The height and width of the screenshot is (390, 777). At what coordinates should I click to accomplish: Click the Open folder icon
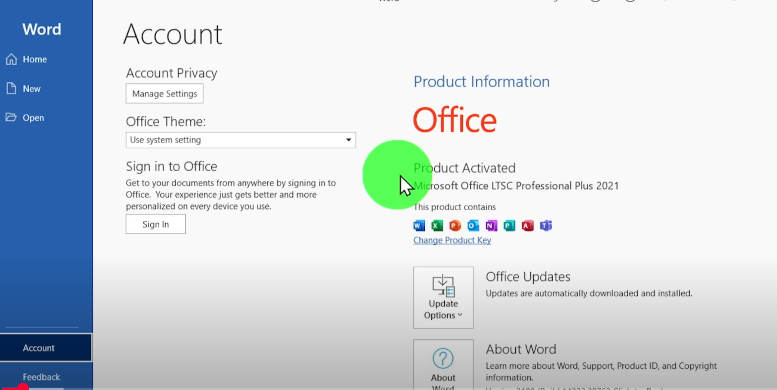click(x=11, y=117)
